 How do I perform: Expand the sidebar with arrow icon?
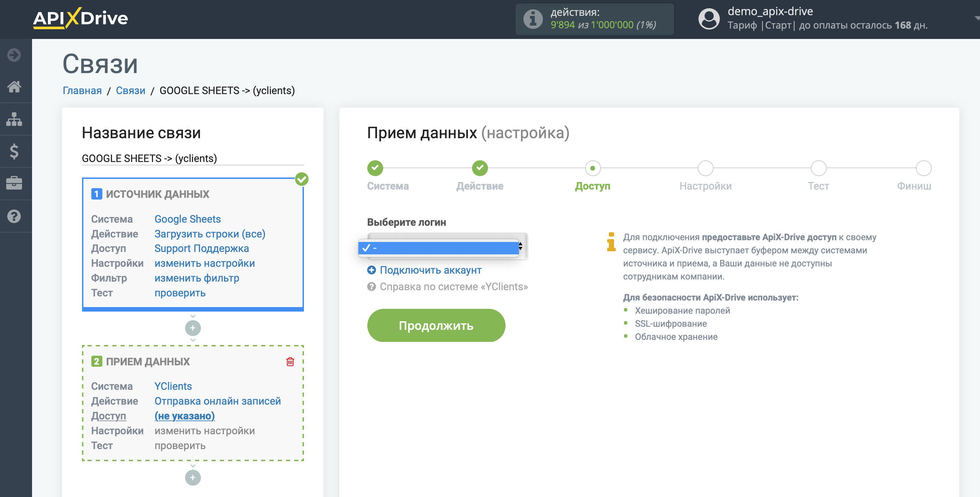point(14,55)
